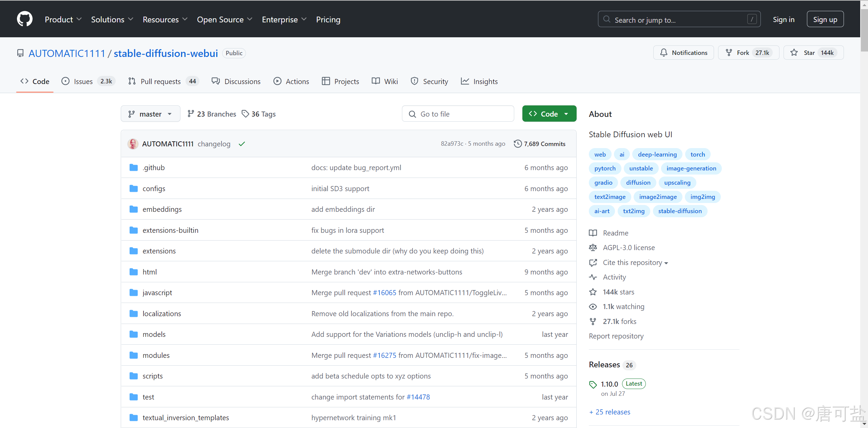Image resolution: width=868 pixels, height=428 pixels.
Task: Click the deep-learning topic tag
Action: click(x=657, y=155)
